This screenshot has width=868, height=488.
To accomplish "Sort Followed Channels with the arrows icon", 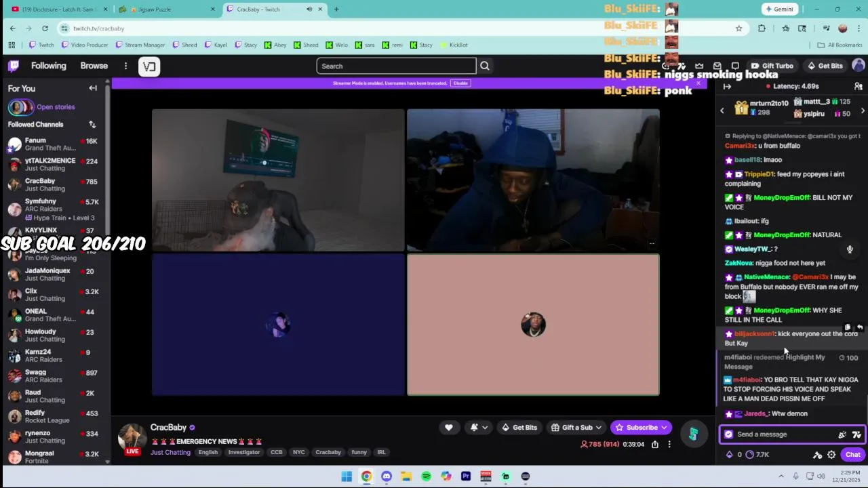I will 92,124.
